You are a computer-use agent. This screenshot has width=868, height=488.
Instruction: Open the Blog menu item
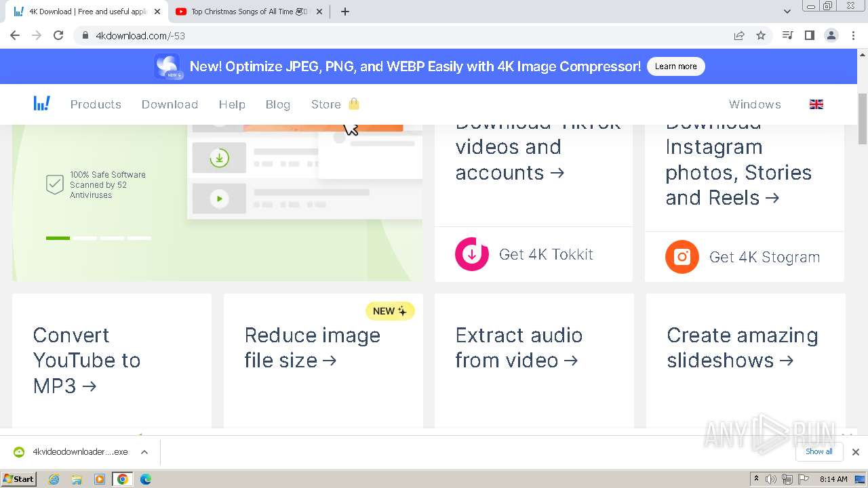pyautogui.click(x=278, y=104)
